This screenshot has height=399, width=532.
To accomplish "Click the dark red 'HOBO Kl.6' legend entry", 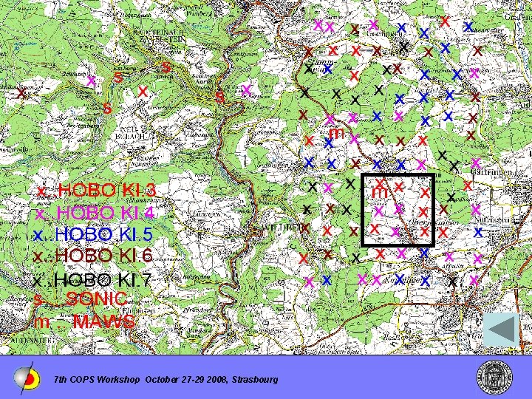I will pos(93,255).
